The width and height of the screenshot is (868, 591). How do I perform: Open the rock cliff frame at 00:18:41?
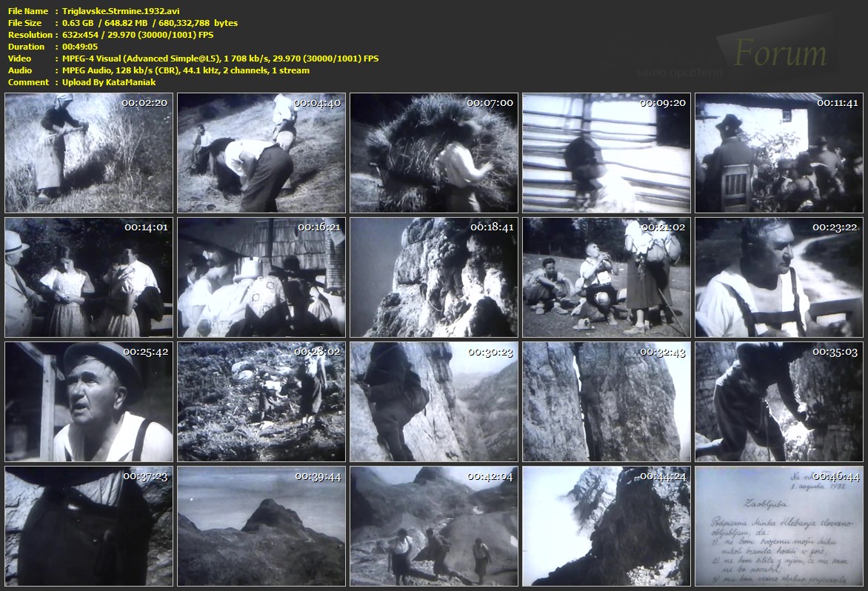tap(434, 277)
